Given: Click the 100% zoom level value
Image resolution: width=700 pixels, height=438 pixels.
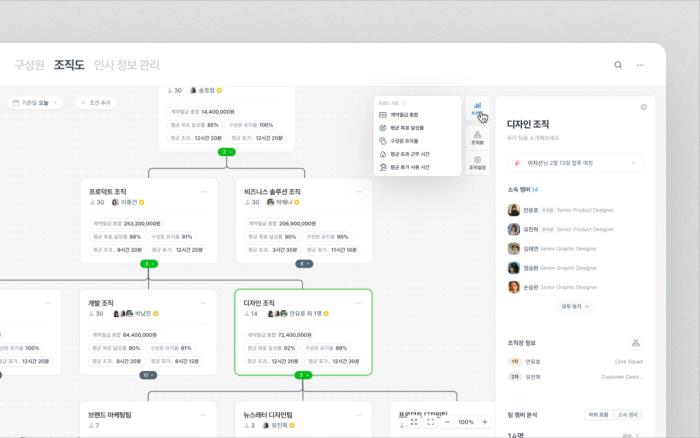Looking at the screenshot, I should (466, 422).
